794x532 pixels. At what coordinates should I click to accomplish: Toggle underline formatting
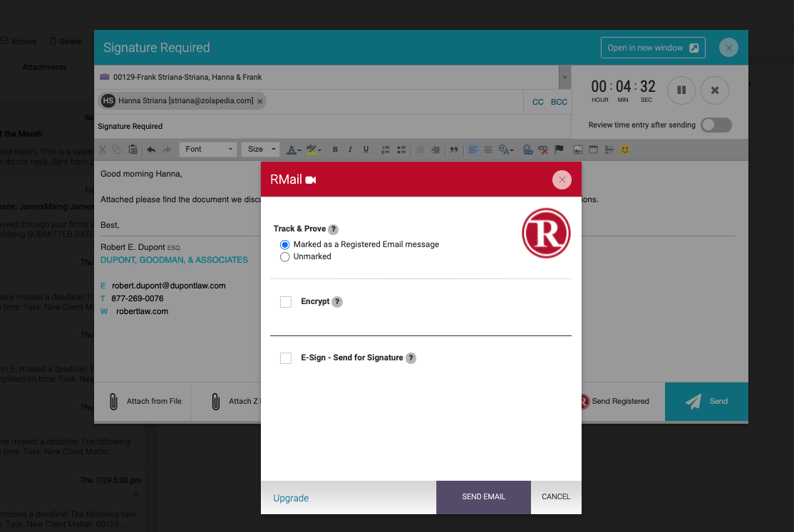tap(366, 150)
